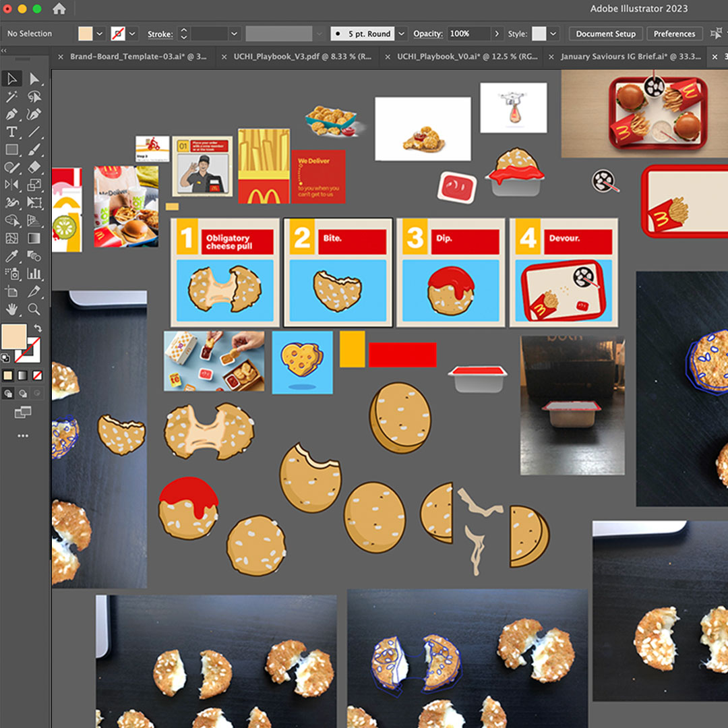
Task: Open Change Screen Mode button
Action: [23, 412]
